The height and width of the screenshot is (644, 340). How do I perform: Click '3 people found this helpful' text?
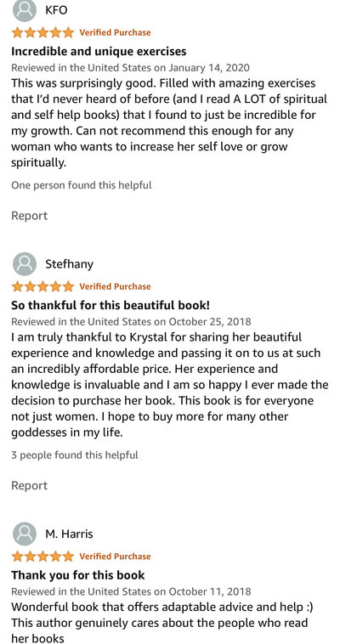(x=75, y=455)
